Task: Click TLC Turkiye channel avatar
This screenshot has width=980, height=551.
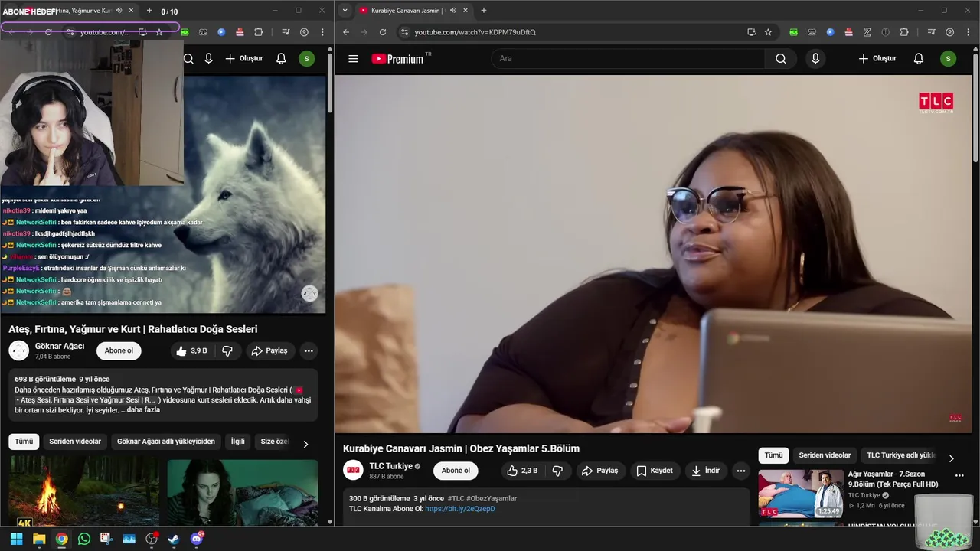Action: (x=353, y=470)
